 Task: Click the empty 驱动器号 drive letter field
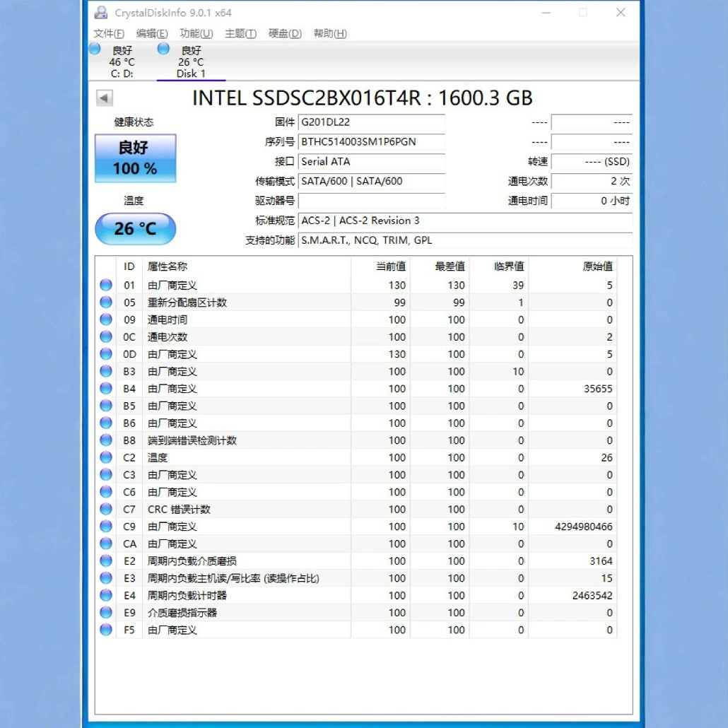[x=372, y=201]
